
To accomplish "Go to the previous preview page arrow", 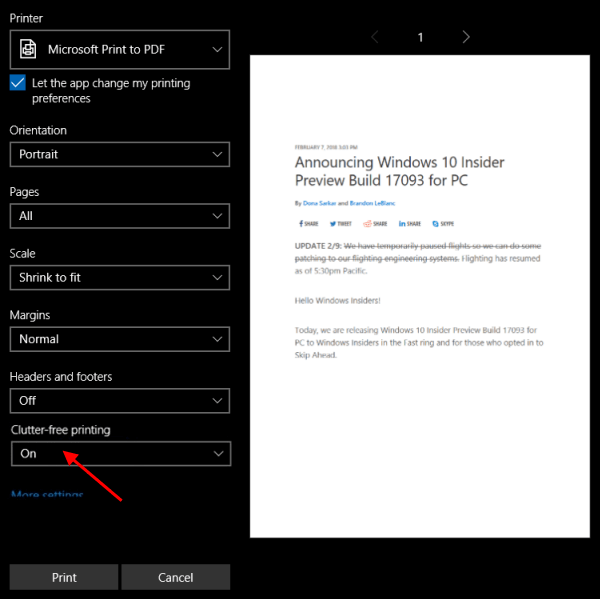I will point(375,37).
